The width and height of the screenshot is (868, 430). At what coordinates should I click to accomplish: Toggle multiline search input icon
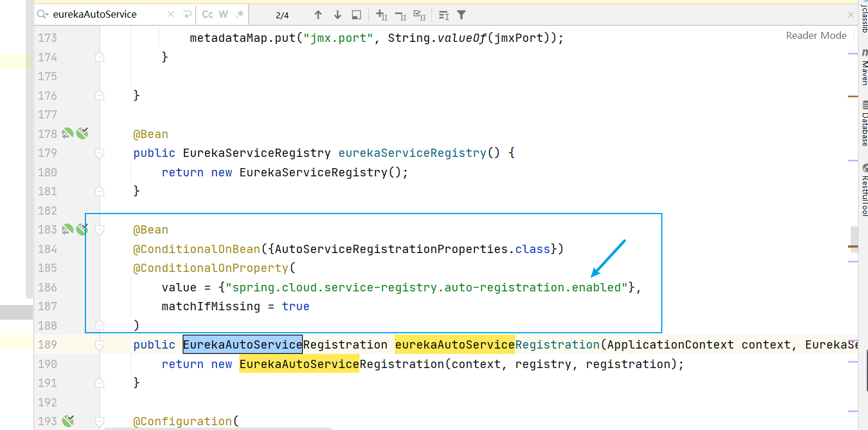pyautogui.click(x=188, y=14)
